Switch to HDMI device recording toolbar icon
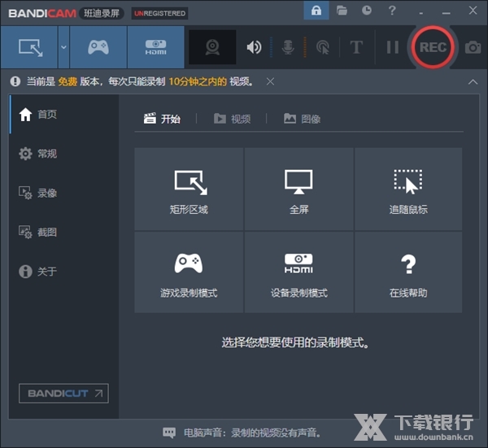 [x=155, y=47]
